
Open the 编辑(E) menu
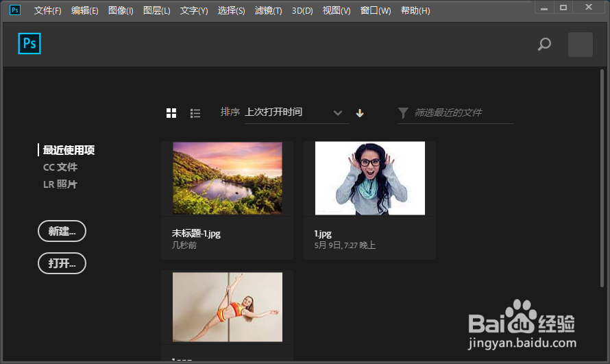[84, 10]
